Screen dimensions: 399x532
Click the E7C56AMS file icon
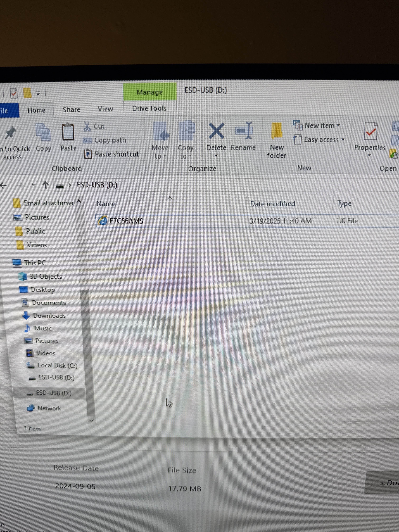(x=103, y=220)
